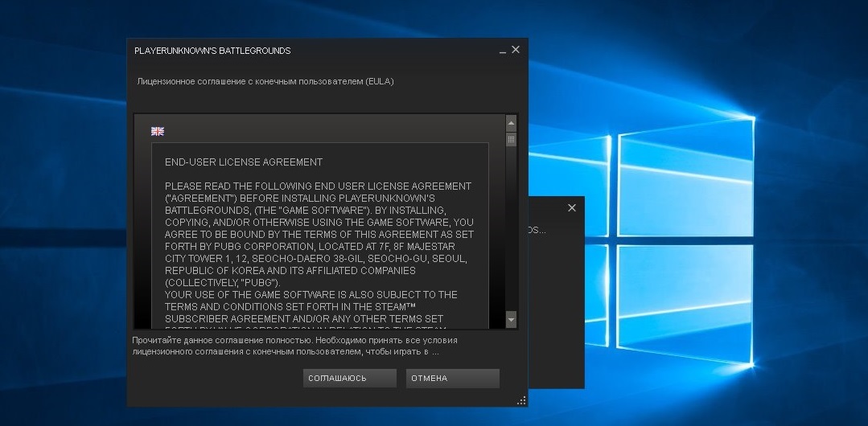
Task: Decline via the ОТМЕНА button
Action: (453, 379)
